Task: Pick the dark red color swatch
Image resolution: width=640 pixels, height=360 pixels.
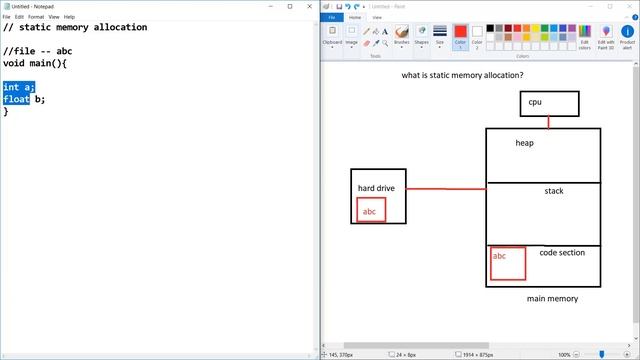Action: coord(508,28)
